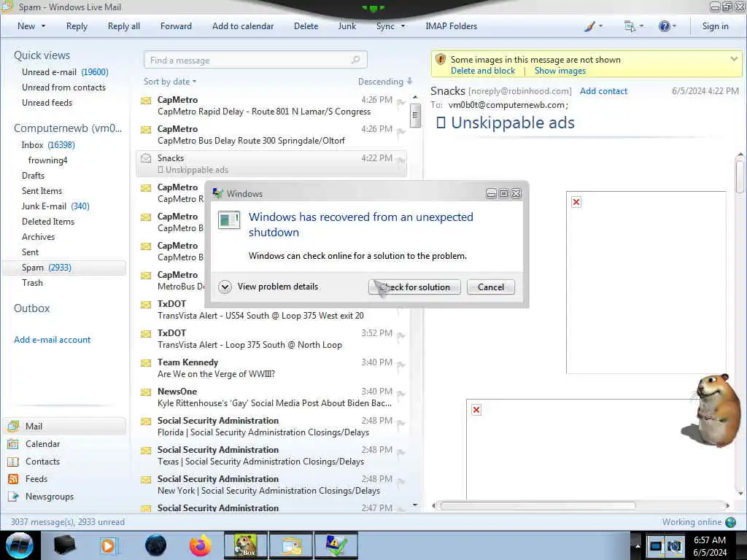
Task: Click Add to calendar in toolbar
Action: (x=243, y=26)
